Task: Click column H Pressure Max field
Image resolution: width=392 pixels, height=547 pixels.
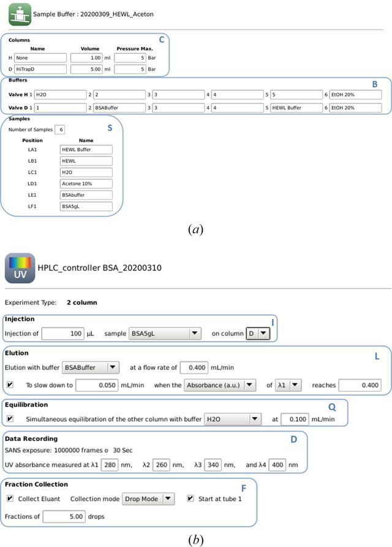Action: pyautogui.click(x=130, y=58)
